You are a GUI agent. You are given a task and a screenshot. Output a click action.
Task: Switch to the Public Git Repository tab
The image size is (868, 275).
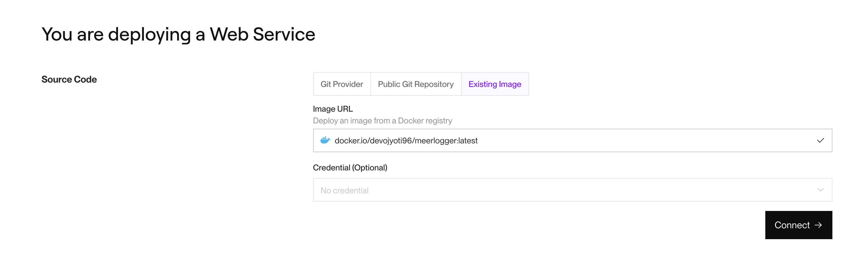(415, 84)
